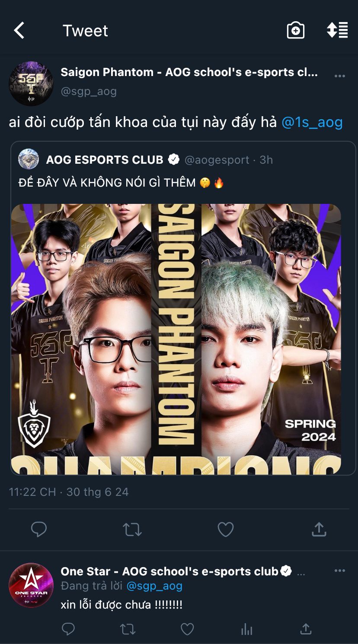
Task: Open more options for One Star reply
Action: (340, 571)
